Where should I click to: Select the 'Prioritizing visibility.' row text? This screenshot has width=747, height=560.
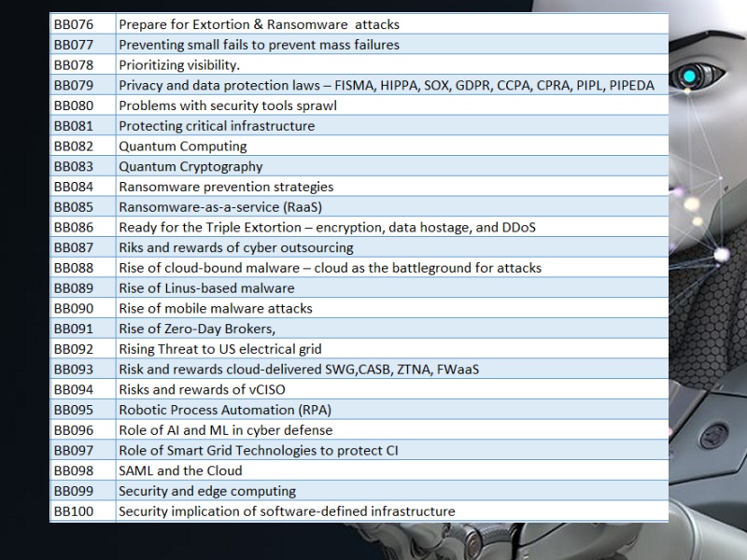179,65
